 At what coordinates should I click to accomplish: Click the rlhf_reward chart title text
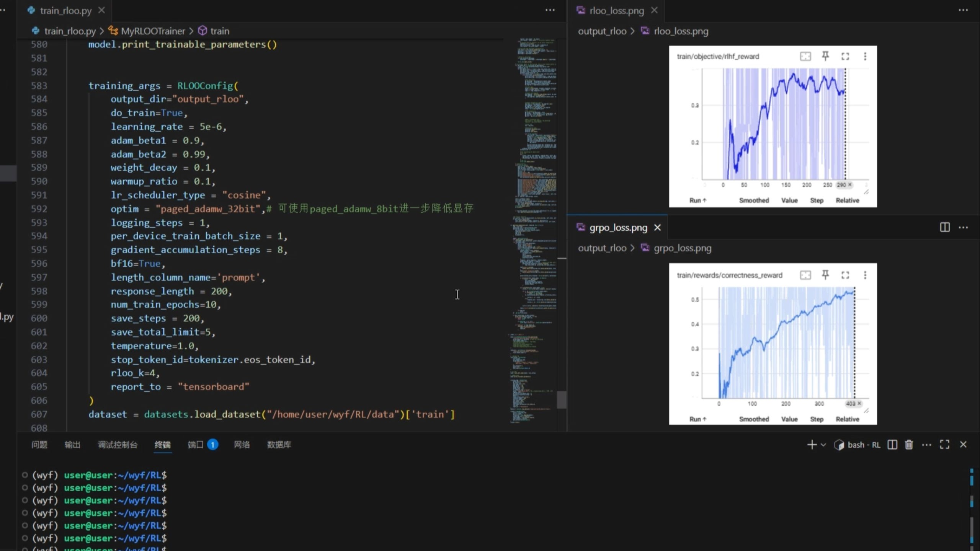coord(718,57)
